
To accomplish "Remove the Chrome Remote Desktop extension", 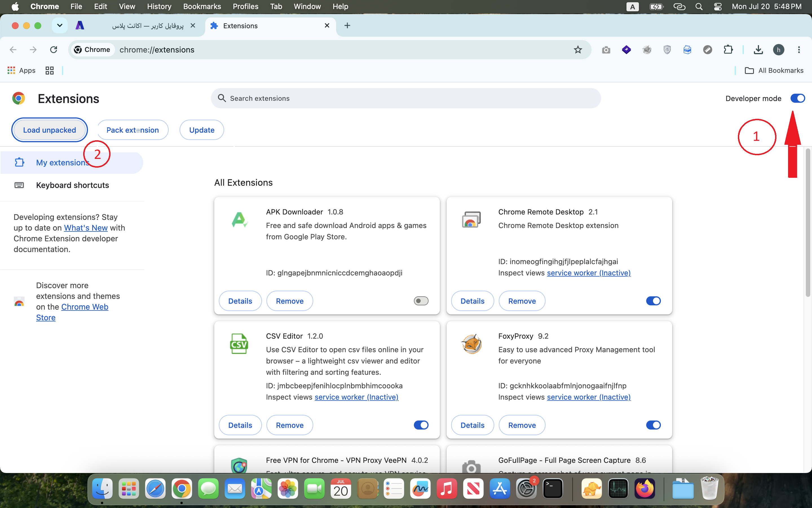I will 522,301.
